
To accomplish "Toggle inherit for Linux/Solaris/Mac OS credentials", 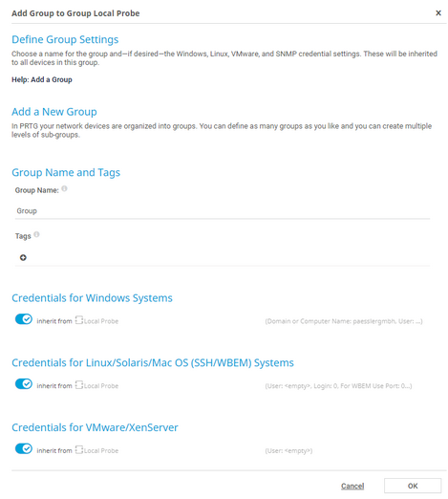I will (x=24, y=384).
